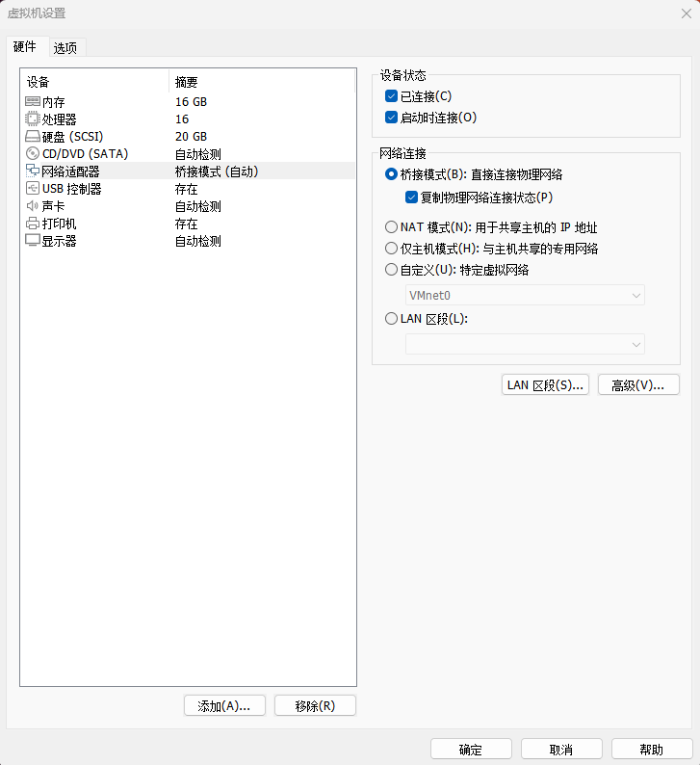
Task: Open the empty LAN segment dropdown
Action: (525, 344)
